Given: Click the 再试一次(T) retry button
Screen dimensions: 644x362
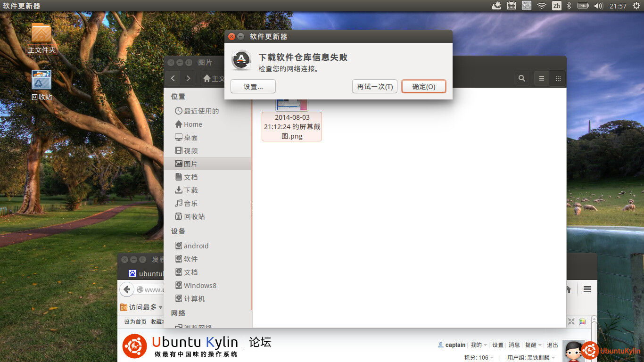Looking at the screenshot, I should click(x=375, y=87).
